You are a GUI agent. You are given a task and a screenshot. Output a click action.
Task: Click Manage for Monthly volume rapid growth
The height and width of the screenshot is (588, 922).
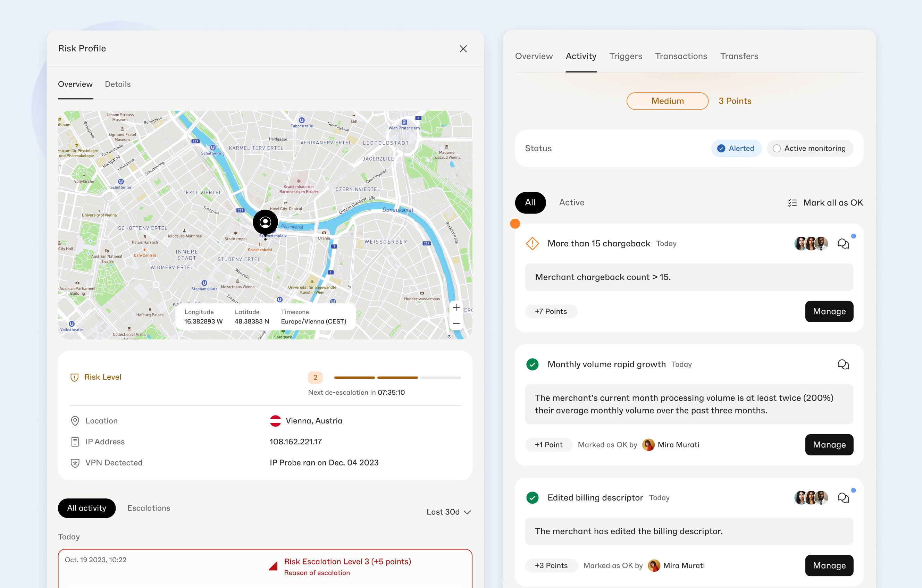coord(829,445)
